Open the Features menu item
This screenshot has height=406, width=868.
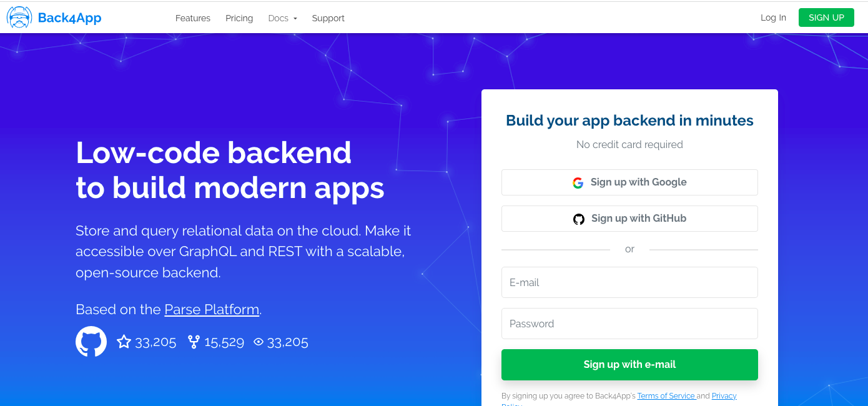(193, 18)
